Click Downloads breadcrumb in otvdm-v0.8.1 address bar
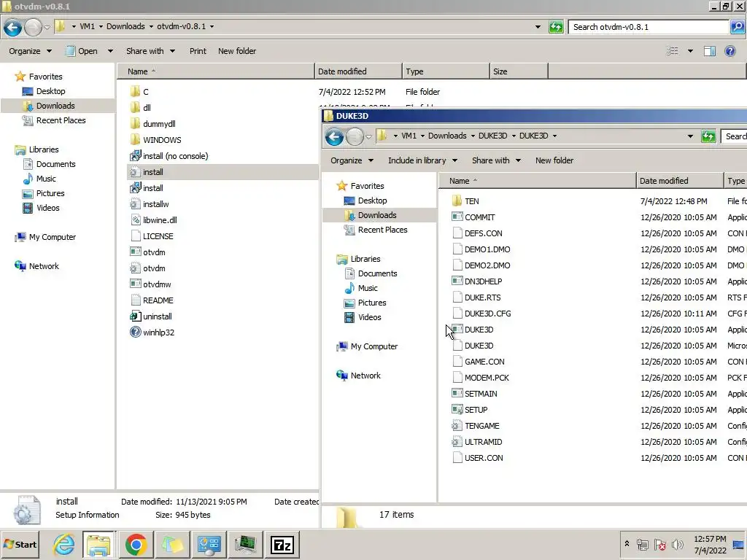 tap(125, 26)
